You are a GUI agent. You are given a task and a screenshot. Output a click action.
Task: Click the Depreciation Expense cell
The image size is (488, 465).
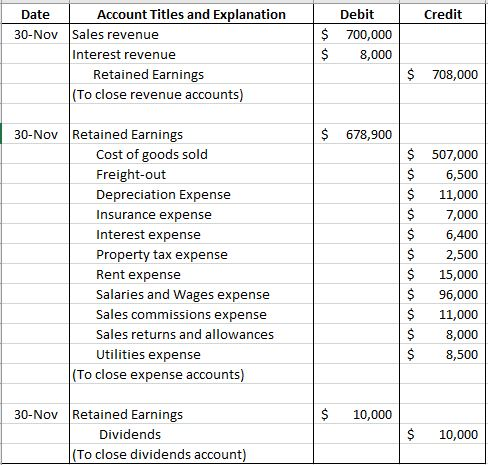tap(191, 194)
